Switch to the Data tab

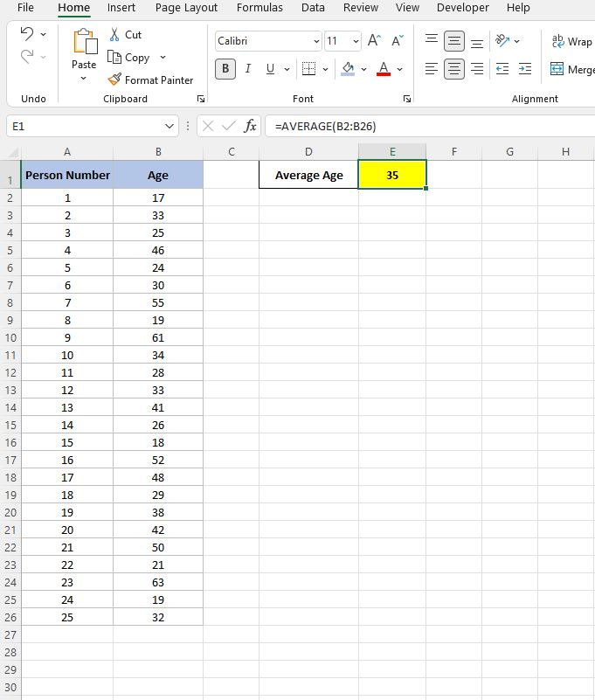point(313,8)
